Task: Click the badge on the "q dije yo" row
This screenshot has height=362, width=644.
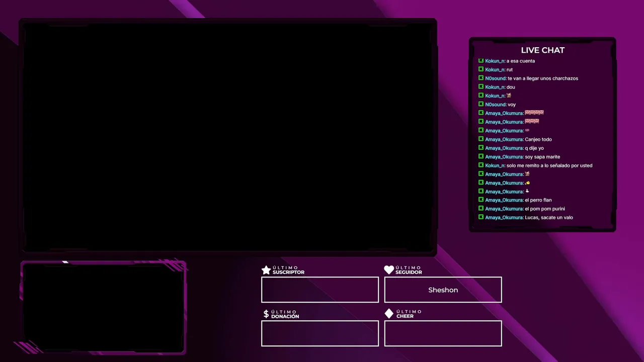Action: pos(481,148)
